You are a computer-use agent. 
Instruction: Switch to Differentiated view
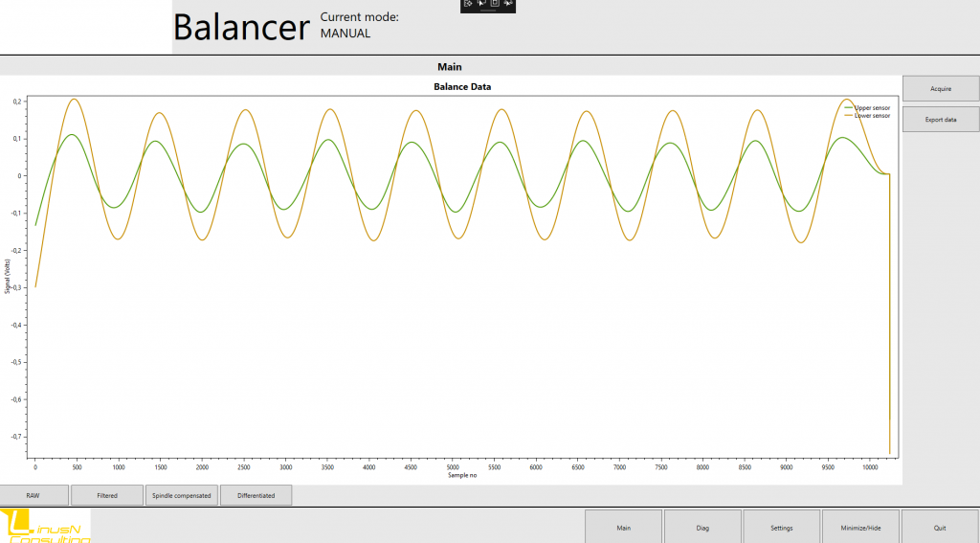(256, 495)
